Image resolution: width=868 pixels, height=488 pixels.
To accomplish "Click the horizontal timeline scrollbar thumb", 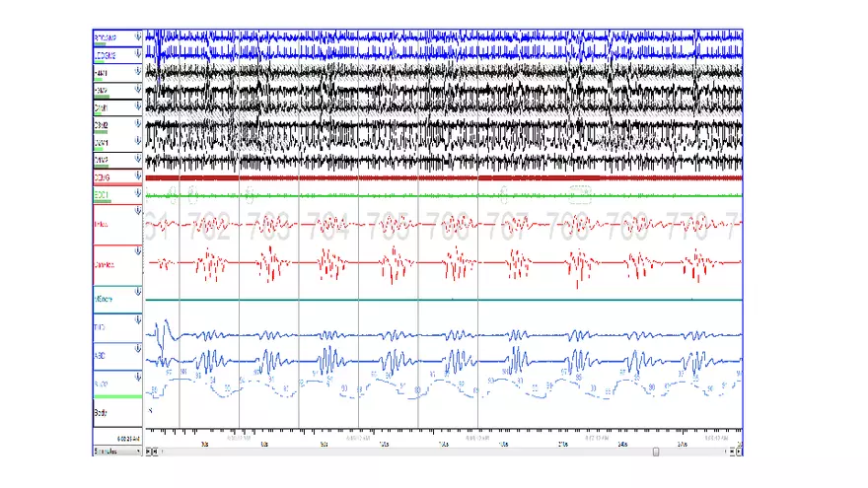I will 656,452.
